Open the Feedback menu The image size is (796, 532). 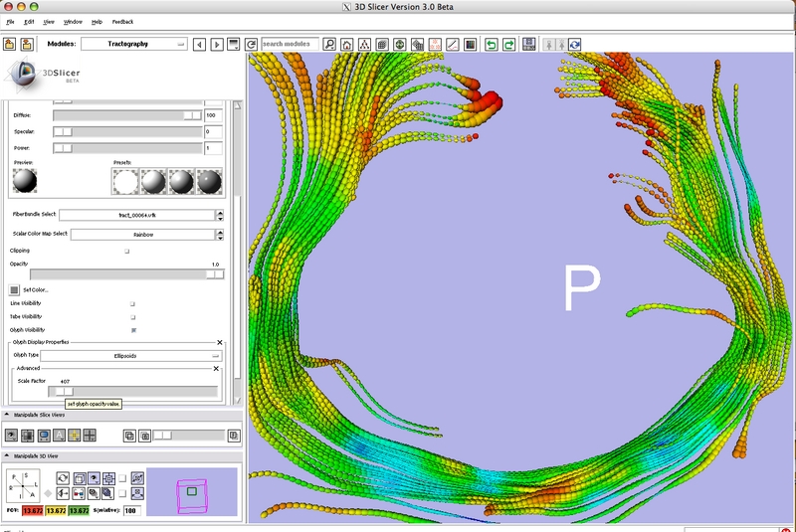tap(122, 21)
